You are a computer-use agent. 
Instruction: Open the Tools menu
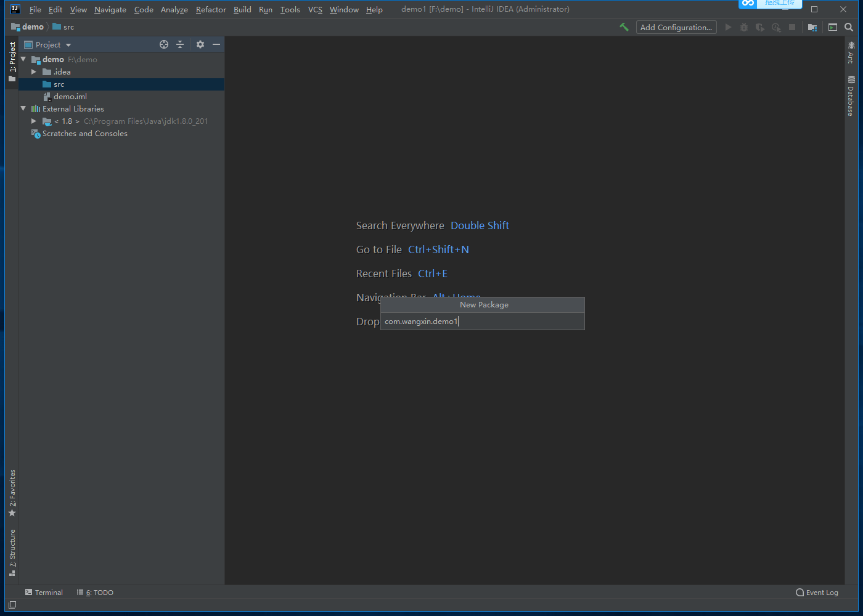point(290,9)
